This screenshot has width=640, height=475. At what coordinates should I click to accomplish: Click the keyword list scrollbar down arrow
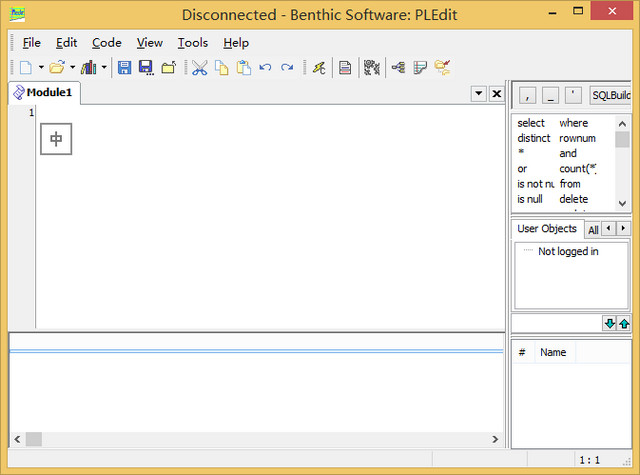tap(622, 203)
